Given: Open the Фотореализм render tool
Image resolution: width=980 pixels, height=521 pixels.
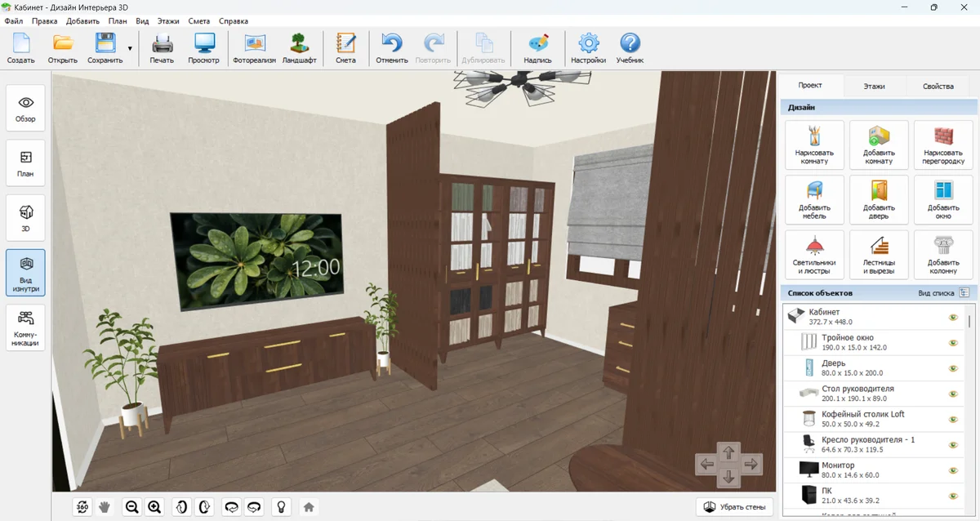Looking at the screenshot, I should click(x=254, y=49).
